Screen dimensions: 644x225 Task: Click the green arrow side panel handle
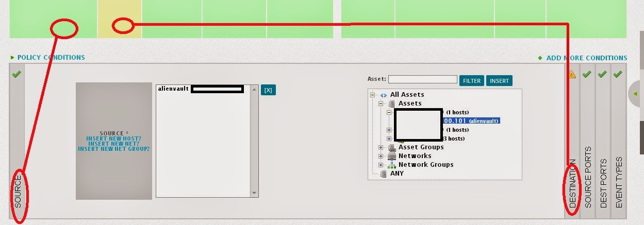635,93
